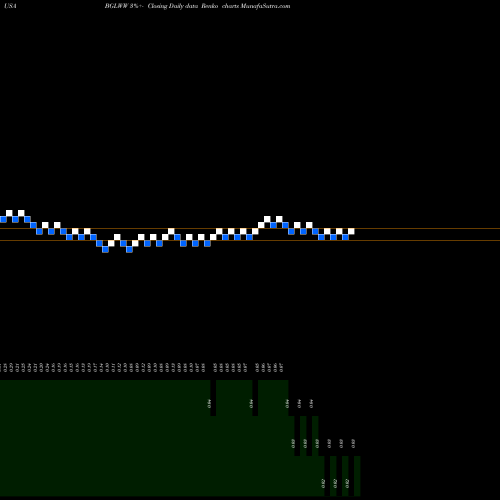
Task: Click the rightmost green volume bar
Action: (357, 476)
